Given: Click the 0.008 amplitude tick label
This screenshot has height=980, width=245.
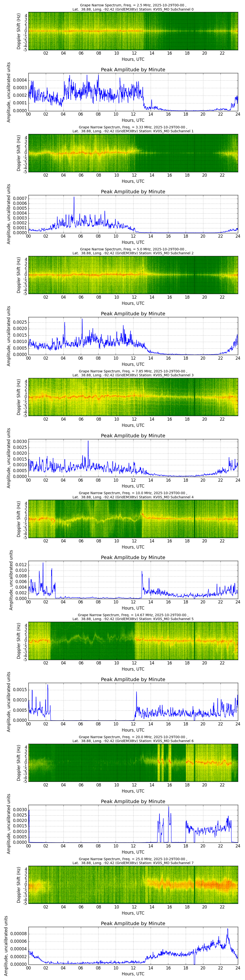Looking at the screenshot, I should pyautogui.click(x=21, y=576).
